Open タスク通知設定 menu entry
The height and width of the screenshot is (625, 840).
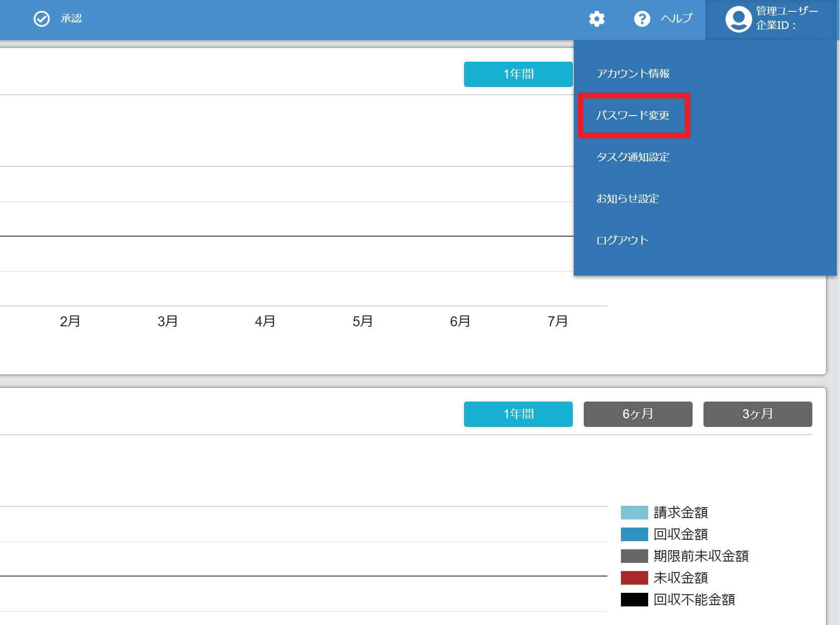633,157
